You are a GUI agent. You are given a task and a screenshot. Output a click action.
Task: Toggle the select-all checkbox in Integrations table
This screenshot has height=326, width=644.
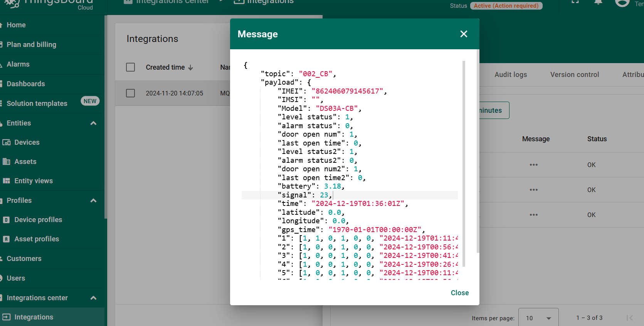coord(131,67)
